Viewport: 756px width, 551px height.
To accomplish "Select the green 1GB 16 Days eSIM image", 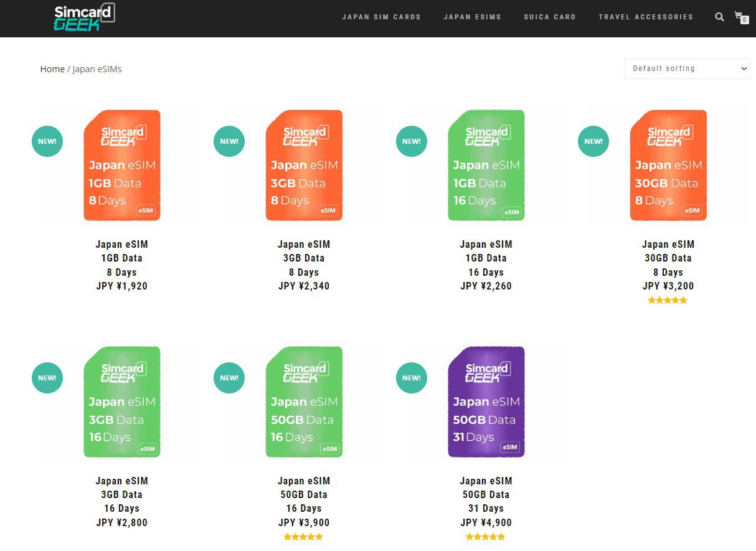I will 486,166.
